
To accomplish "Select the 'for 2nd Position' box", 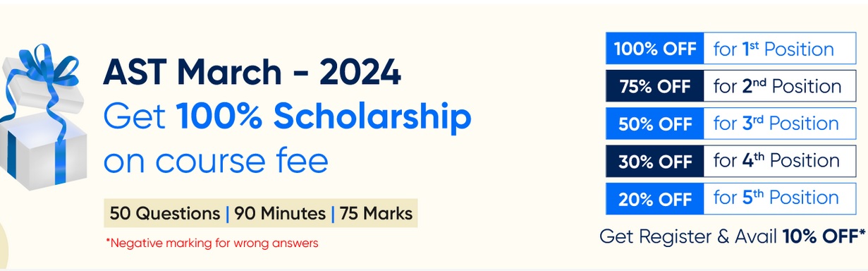I will (780, 87).
